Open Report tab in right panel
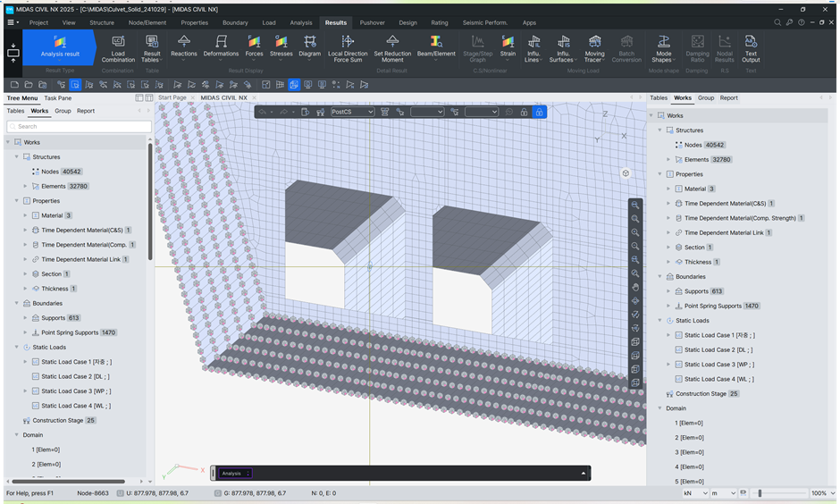This screenshot has height=504, width=840. pos(728,97)
